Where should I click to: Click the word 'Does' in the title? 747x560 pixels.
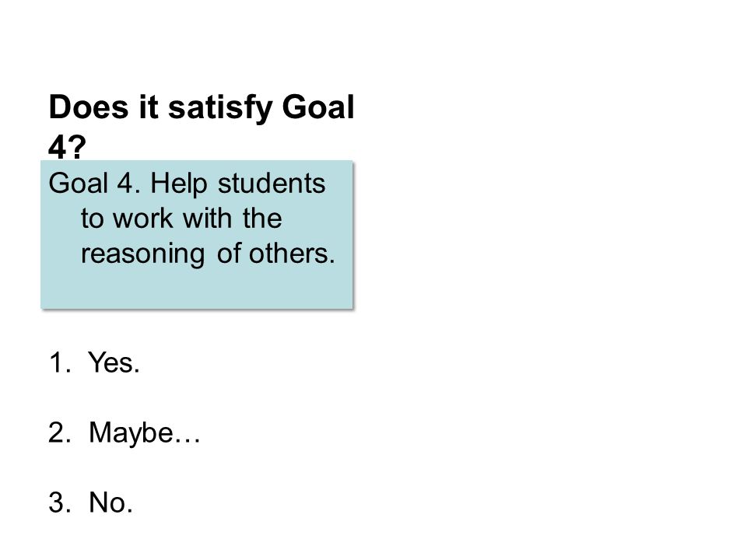89,107
